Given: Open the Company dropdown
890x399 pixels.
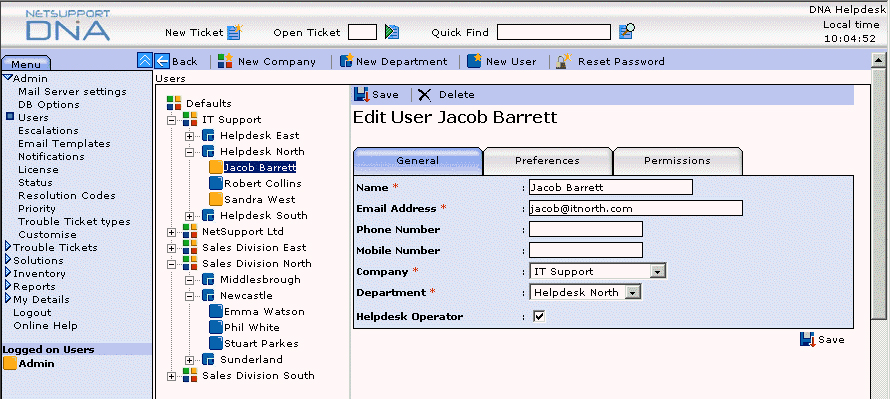Looking at the screenshot, I should pyautogui.click(x=657, y=271).
